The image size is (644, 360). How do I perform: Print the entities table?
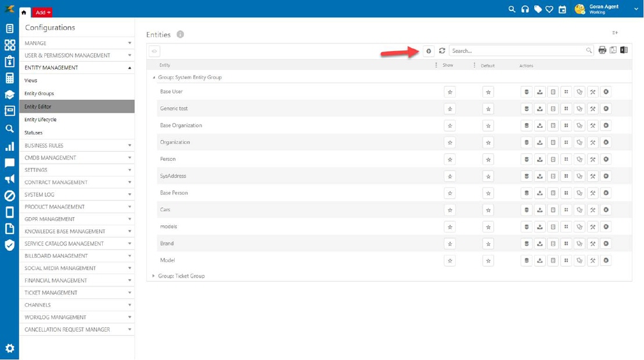coord(602,51)
